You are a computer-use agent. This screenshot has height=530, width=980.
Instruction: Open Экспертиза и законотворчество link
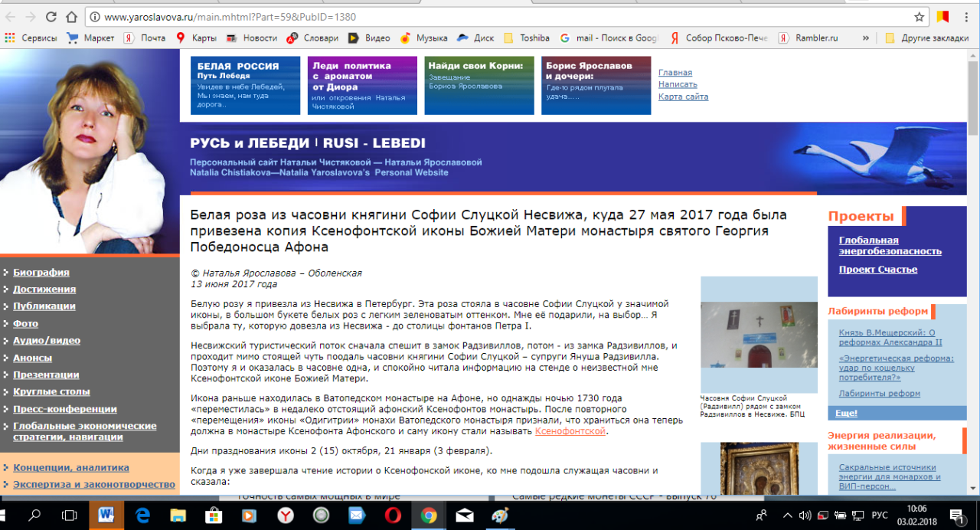(94, 484)
